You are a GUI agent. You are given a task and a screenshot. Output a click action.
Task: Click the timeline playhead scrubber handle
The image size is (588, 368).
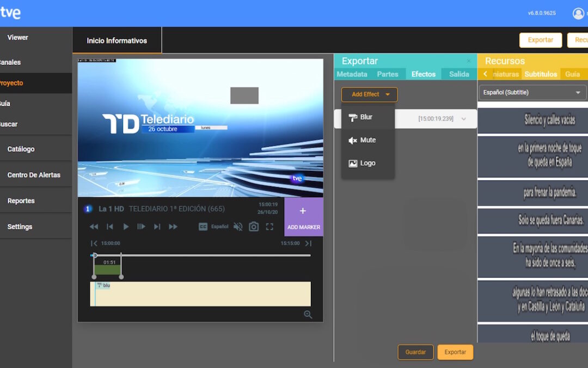(x=95, y=255)
